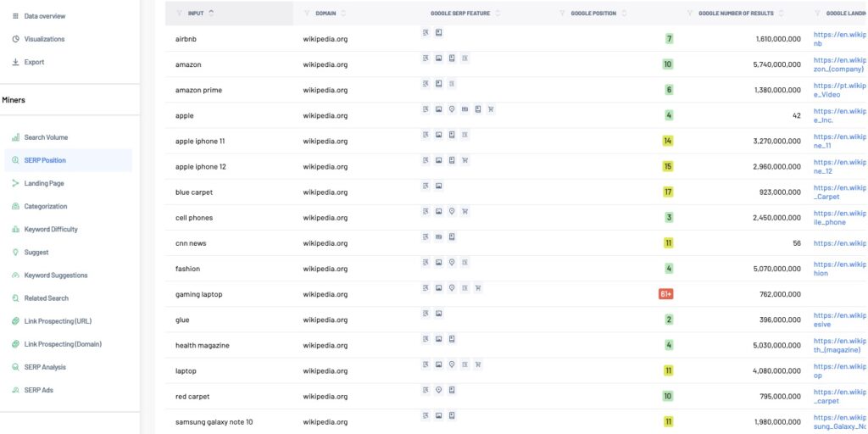The image size is (868, 434).
Task: Click the Suggest lightbulb icon in sidebar
Action: click(15, 253)
